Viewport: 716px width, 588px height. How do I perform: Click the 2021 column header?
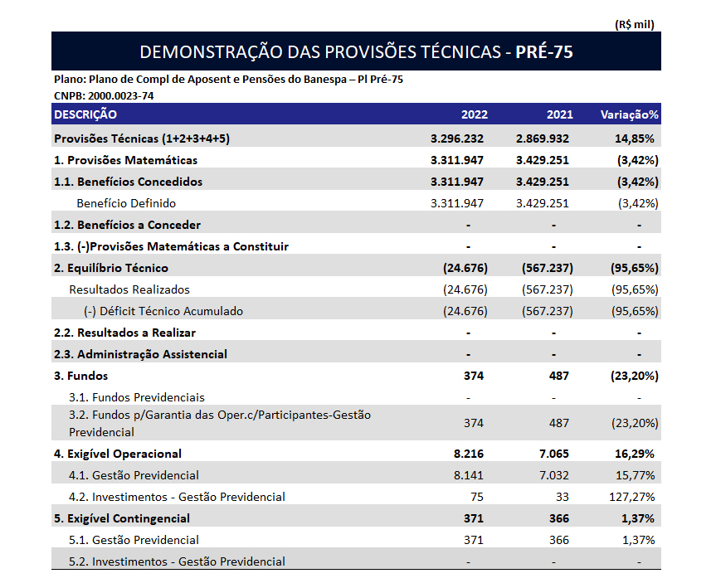pos(559,114)
